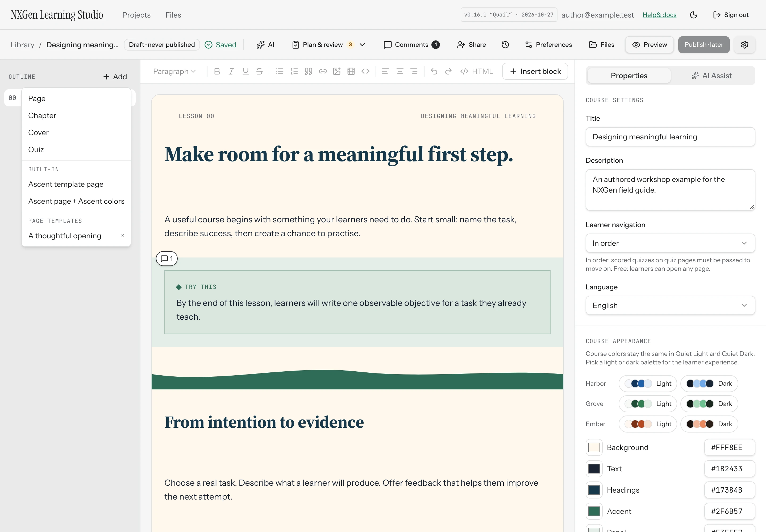Open the Language dropdown
Viewport: 766px width, 532px height.
(x=670, y=305)
